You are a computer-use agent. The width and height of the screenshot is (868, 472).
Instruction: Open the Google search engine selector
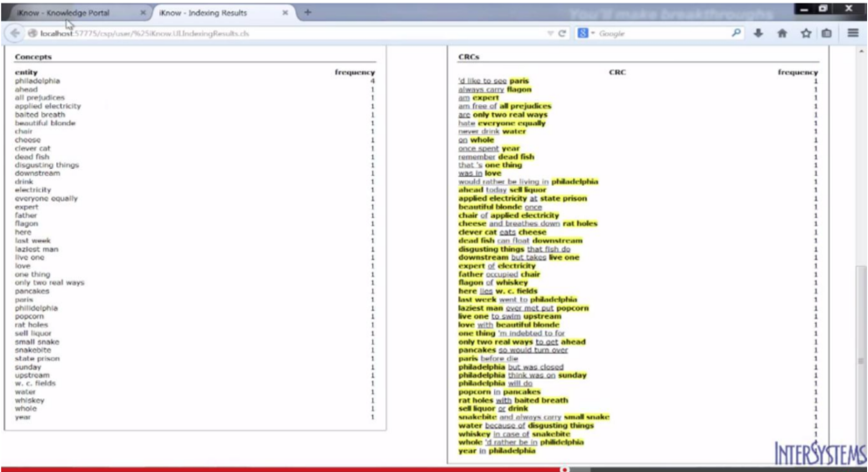pyautogui.click(x=586, y=33)
